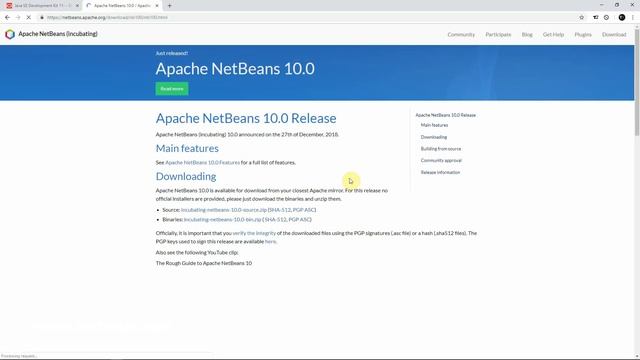Go back to the previous page

(7, 18)
